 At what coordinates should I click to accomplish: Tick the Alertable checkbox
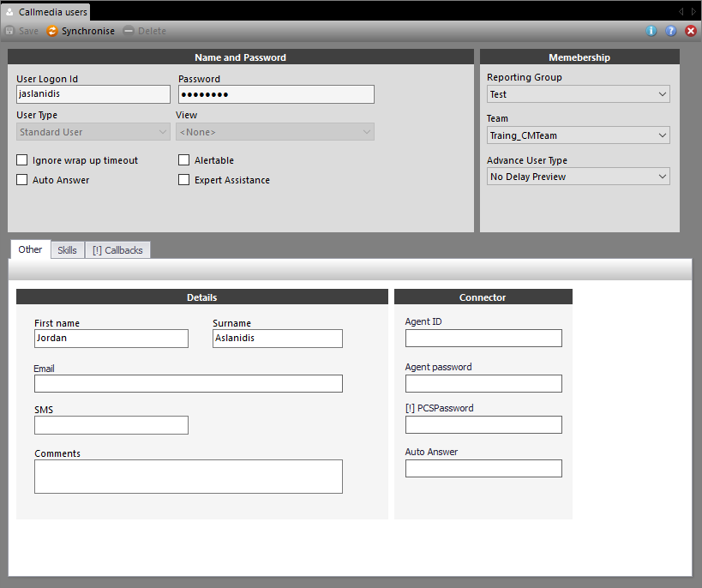point(183,160)
